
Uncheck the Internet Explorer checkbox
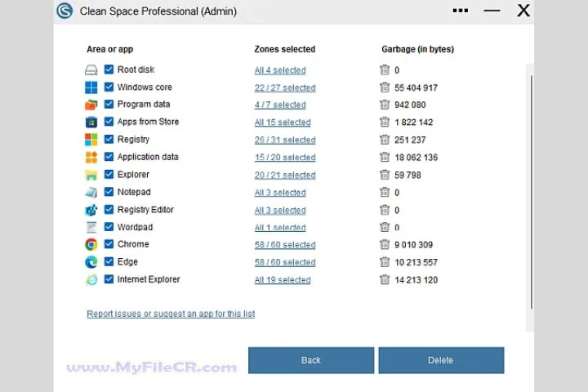(109, 279)
